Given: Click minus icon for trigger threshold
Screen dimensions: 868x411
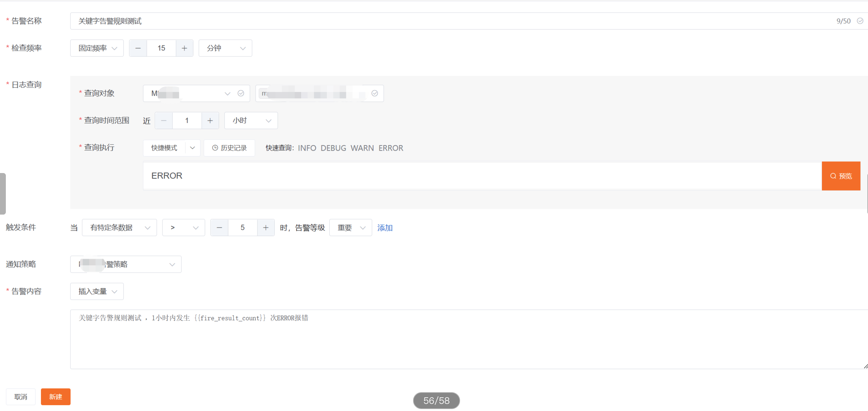Looking at the screenshot, I should tap(219, 228).
